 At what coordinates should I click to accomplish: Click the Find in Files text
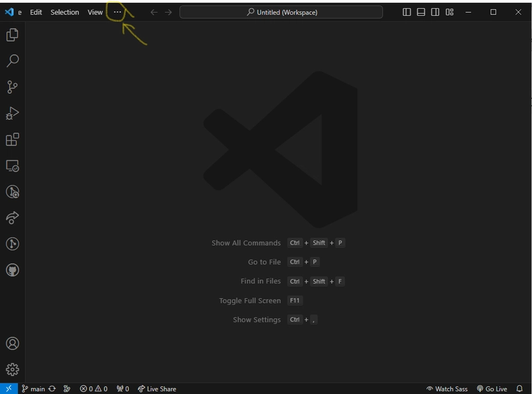pyautogui.click(x=261, y=282)
